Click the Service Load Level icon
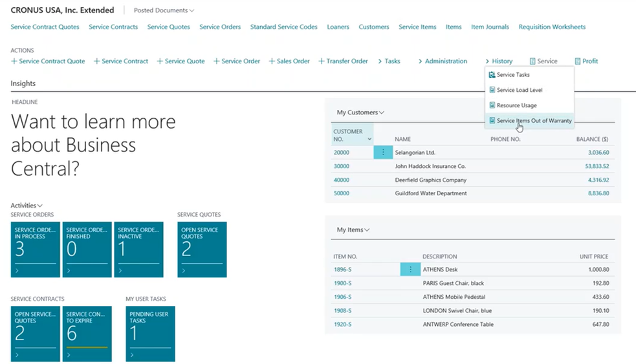 coord(492,90)
